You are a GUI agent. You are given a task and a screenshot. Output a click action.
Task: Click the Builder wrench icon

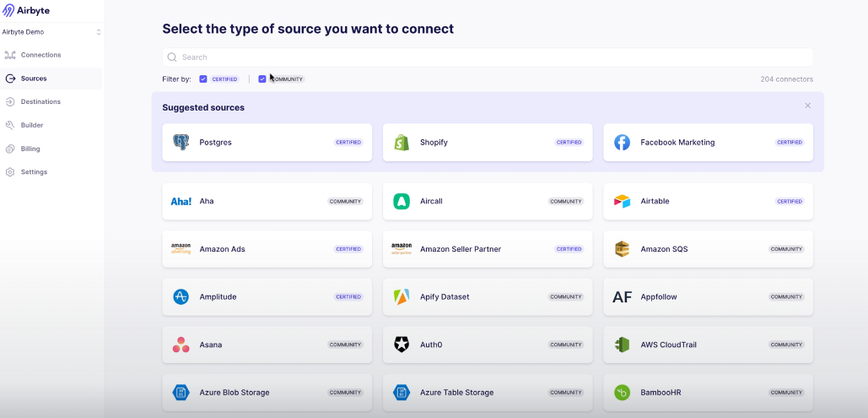pos(10,125)
